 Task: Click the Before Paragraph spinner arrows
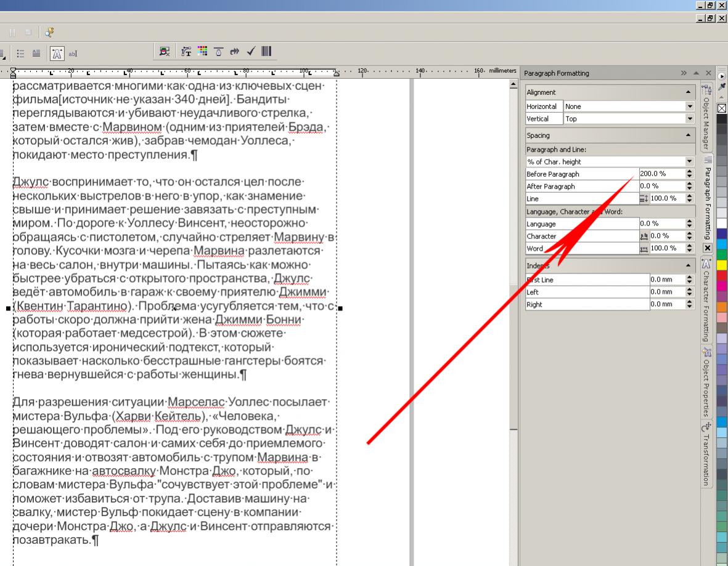689,174
